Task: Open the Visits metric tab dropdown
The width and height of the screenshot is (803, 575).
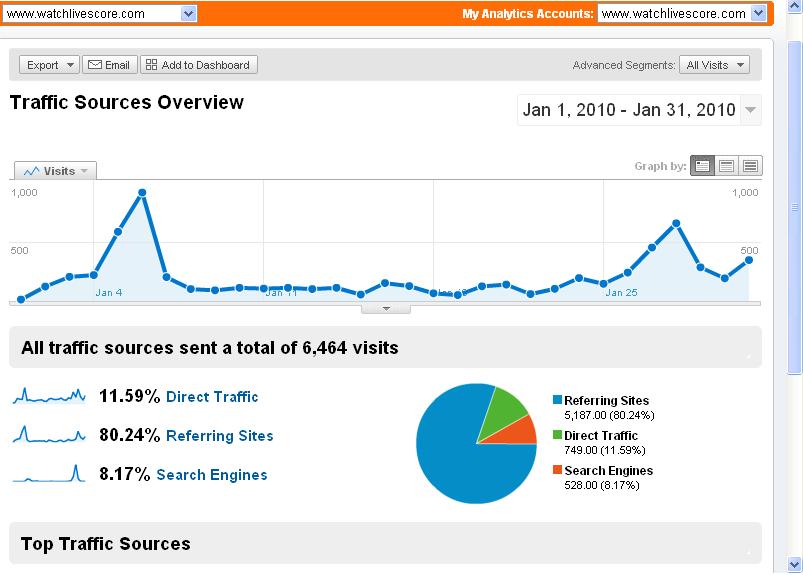Action: click(55, 171)
